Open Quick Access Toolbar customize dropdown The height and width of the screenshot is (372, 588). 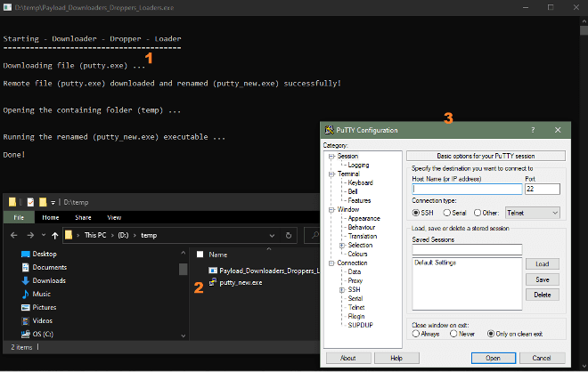click(x=53, y=202)
